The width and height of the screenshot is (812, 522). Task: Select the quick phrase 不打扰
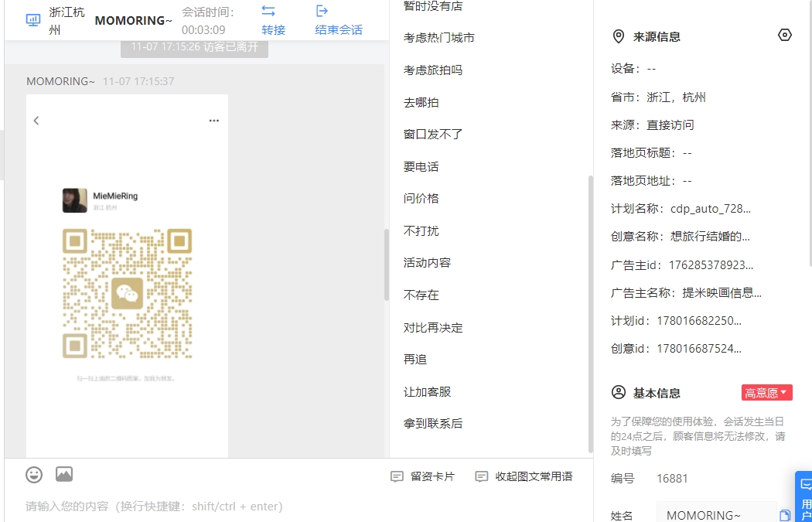pos(421,231)
